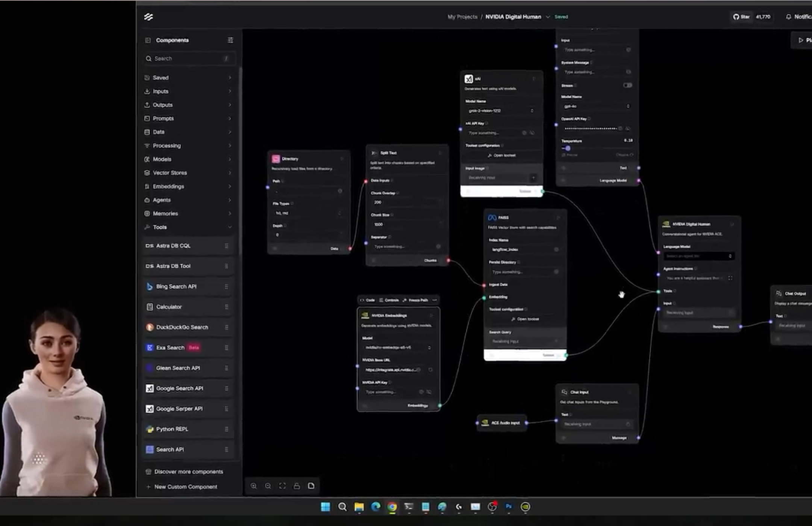The height and width of the screenshot is (526, 812).
Task: Click New Custom Component
Action: click(x=182, y=487)
